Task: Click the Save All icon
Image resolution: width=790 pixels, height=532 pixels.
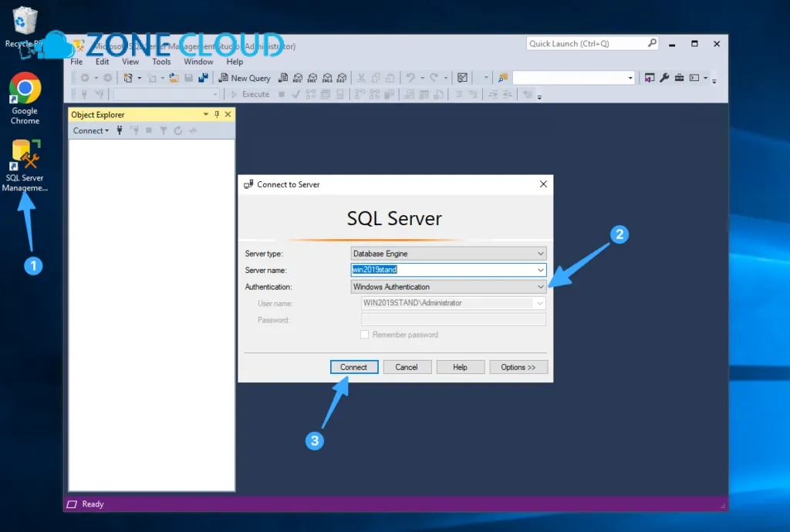Action: [x=203, y=78]
